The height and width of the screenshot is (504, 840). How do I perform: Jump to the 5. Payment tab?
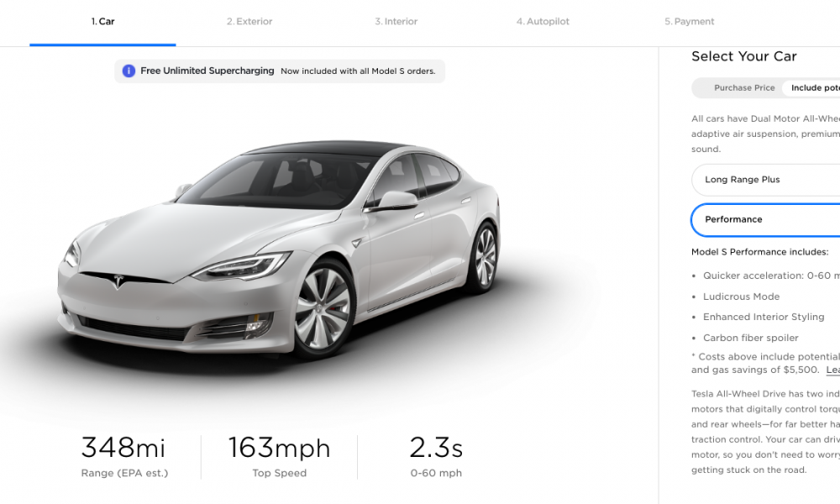689,22
